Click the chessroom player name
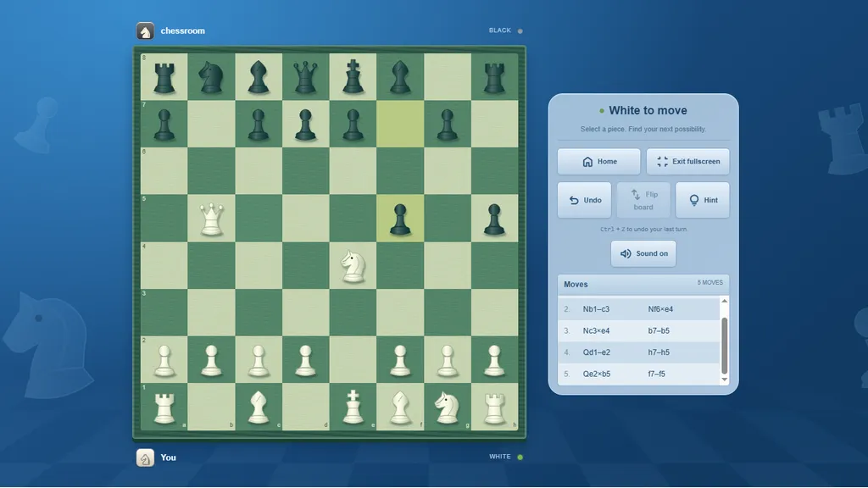Screen dimensions: 868x488 [183, 31]
